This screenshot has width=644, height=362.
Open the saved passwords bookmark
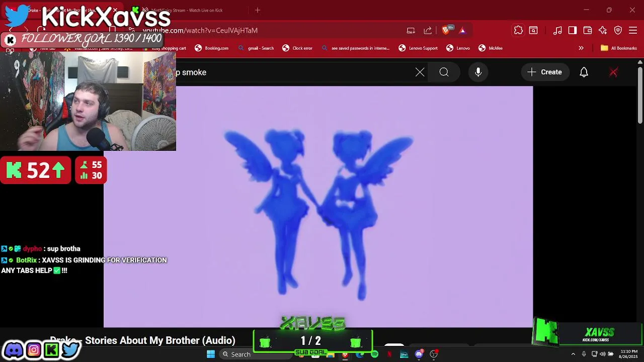pyautogui.click(x=355, y=48)
